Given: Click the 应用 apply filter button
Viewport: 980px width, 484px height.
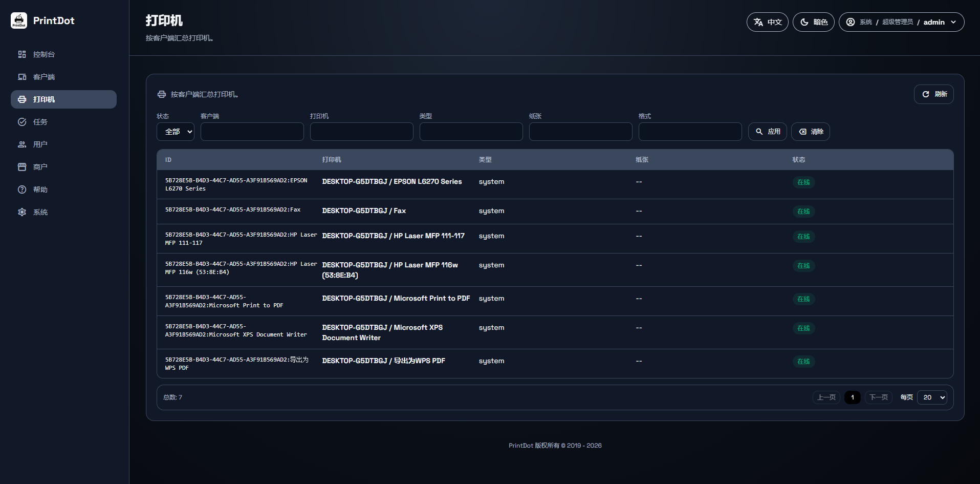Looking at the screenshot, I should tap(767, 132).
